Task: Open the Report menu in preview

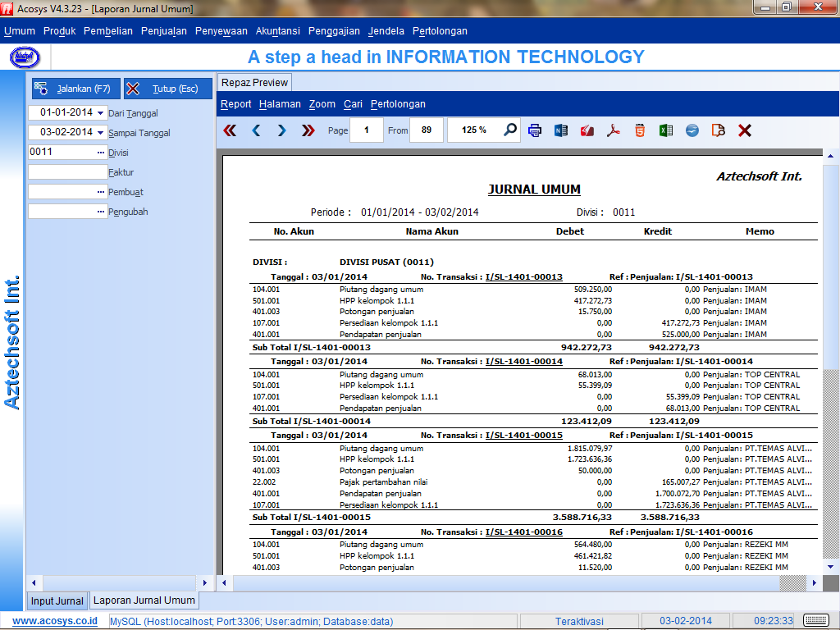Action: [x=235, y=104]
